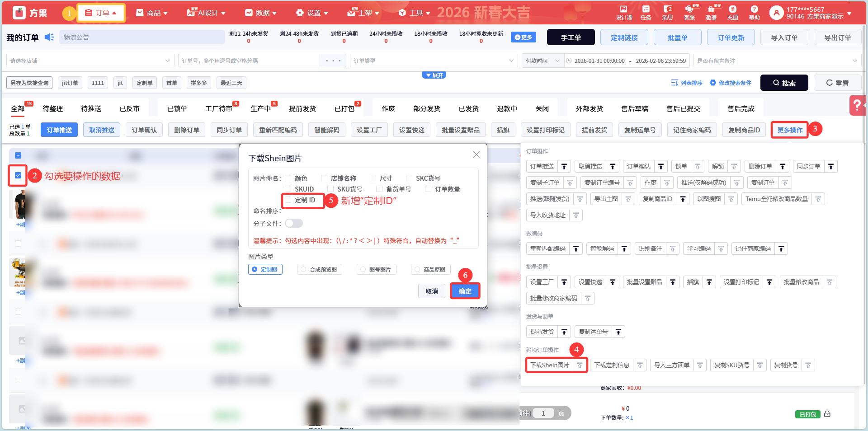Screen dimensions: 868x431
Task: Click the lock icon beside the green 已打包 badge
Action: [827, 414]
